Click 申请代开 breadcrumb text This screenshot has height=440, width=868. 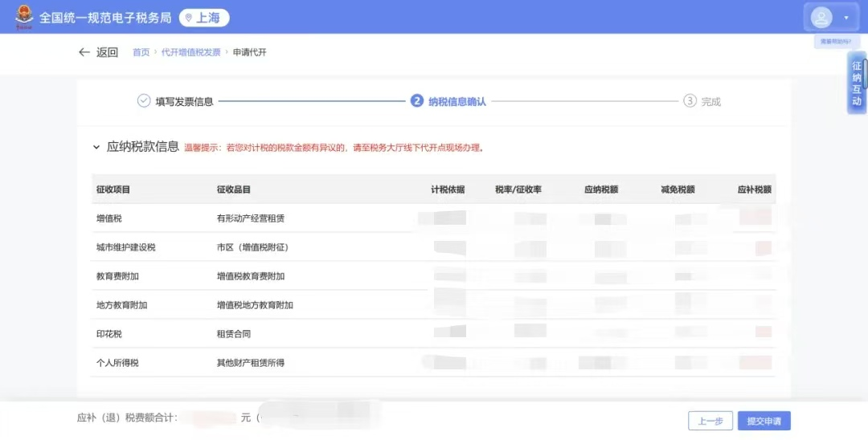pos(250,52)
